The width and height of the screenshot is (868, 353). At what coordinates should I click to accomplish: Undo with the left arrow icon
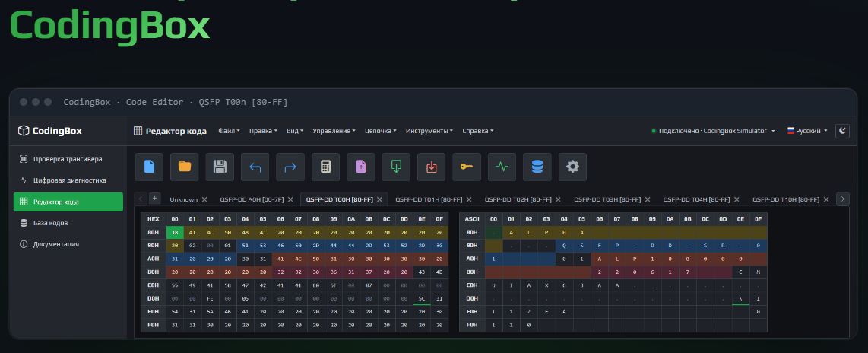[x=255, y=167]
